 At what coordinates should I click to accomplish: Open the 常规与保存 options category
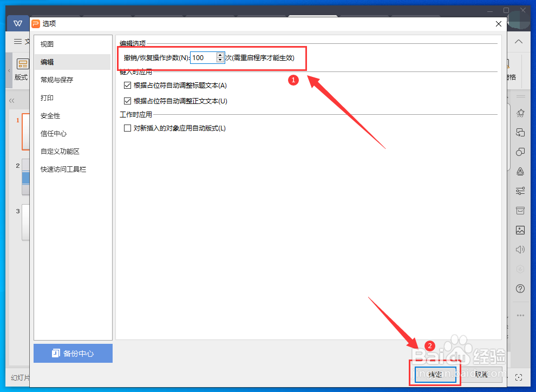pyautogui.click(x=57, y=80)
